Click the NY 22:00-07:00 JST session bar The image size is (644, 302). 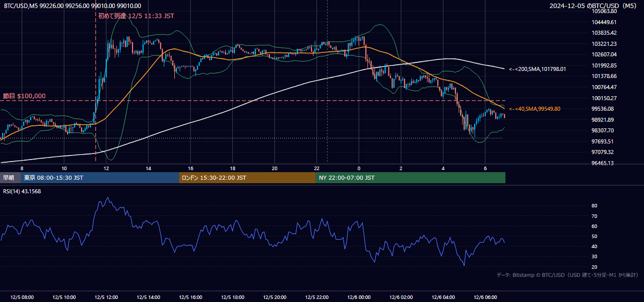410,178
